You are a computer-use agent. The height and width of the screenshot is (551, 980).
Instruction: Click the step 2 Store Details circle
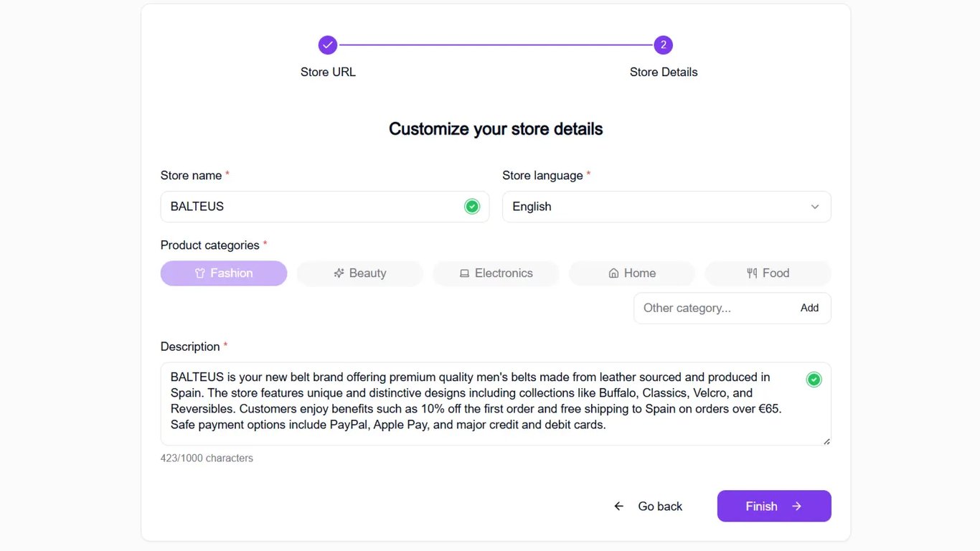point(663,45)
